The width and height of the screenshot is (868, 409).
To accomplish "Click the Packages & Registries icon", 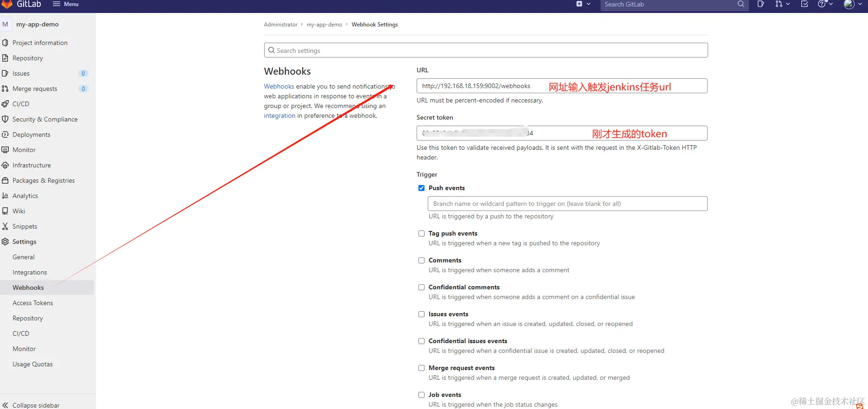I will 5,180.
